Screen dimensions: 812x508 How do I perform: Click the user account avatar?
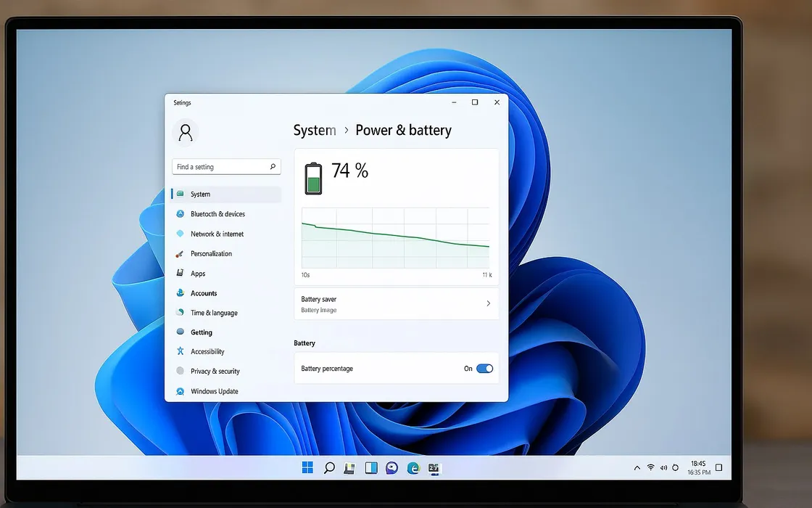[186, 132]
